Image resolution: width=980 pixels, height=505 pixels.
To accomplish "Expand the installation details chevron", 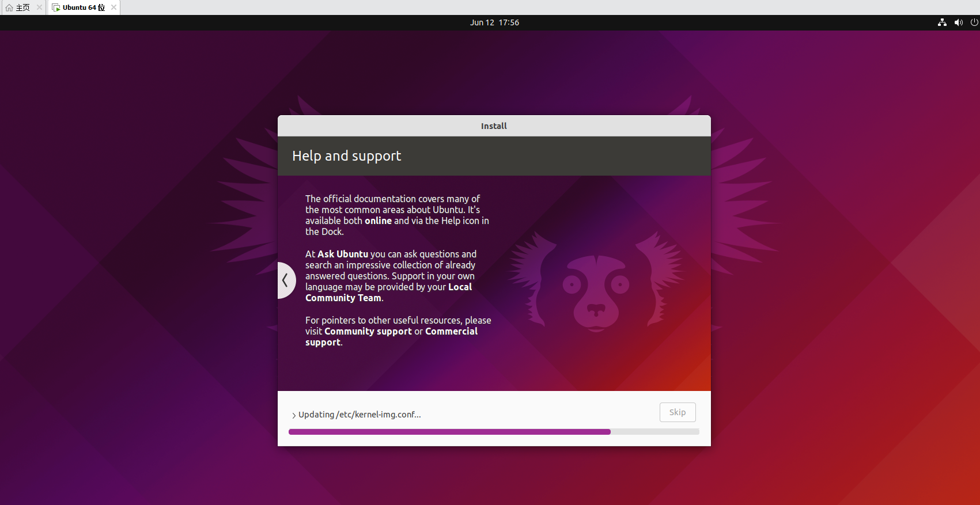I will pos(294,415).
